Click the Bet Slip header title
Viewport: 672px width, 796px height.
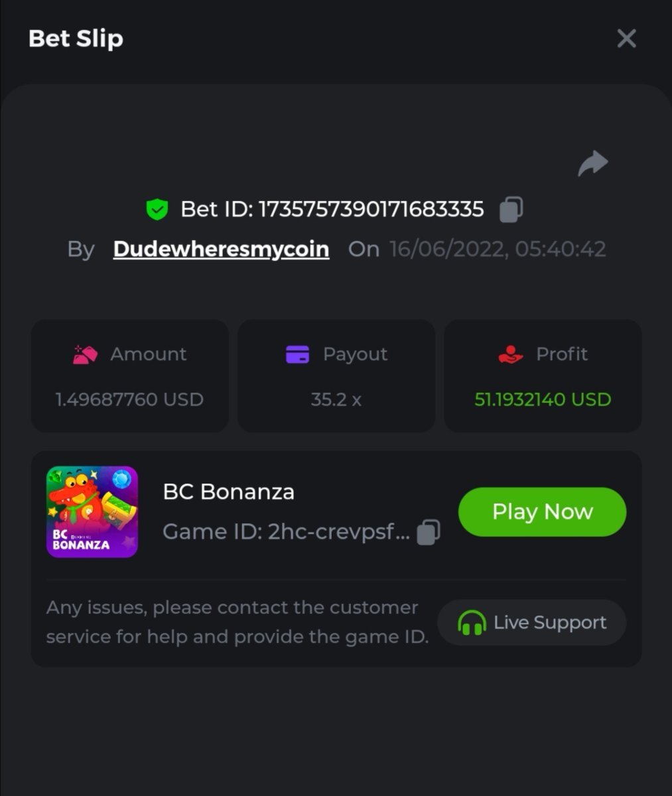[x=76, y=38]
